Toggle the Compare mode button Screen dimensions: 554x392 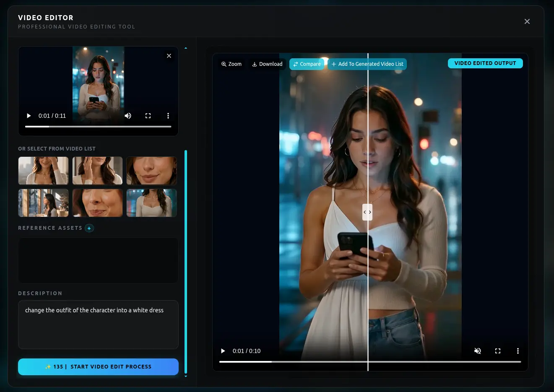(x=307, y=64)
